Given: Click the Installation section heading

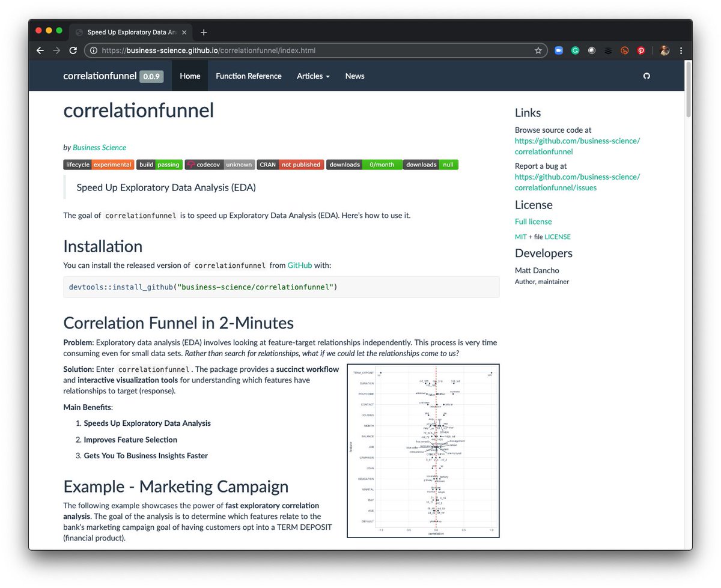Looking at the screenshot, I should [x=103, y=246].
